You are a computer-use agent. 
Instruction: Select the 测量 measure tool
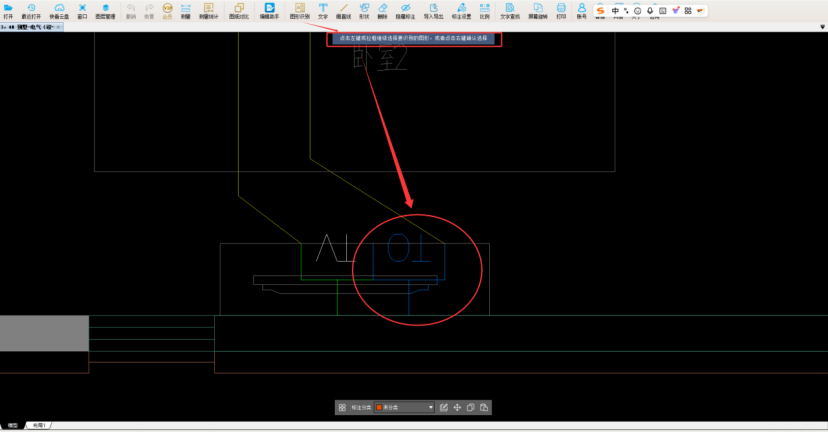pos(186,10)
